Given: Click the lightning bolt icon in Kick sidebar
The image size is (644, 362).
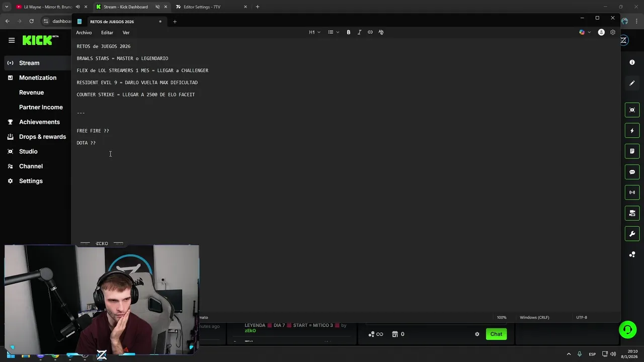Looking at the screenshot, I should pyautogui.click(x=632, y=131).
